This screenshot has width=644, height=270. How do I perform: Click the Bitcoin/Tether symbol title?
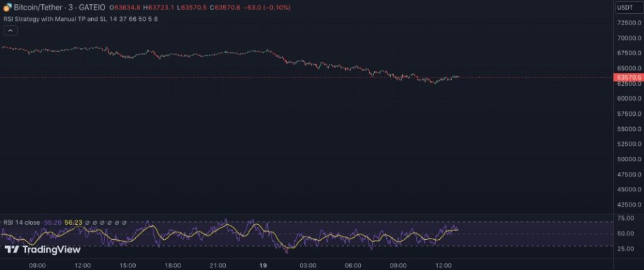coord(38,8)
